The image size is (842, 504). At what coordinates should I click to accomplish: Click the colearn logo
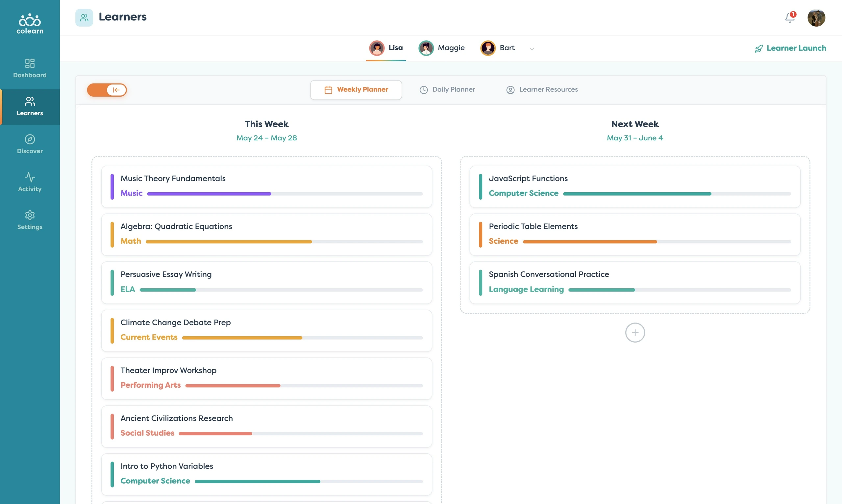coord(30,24)
